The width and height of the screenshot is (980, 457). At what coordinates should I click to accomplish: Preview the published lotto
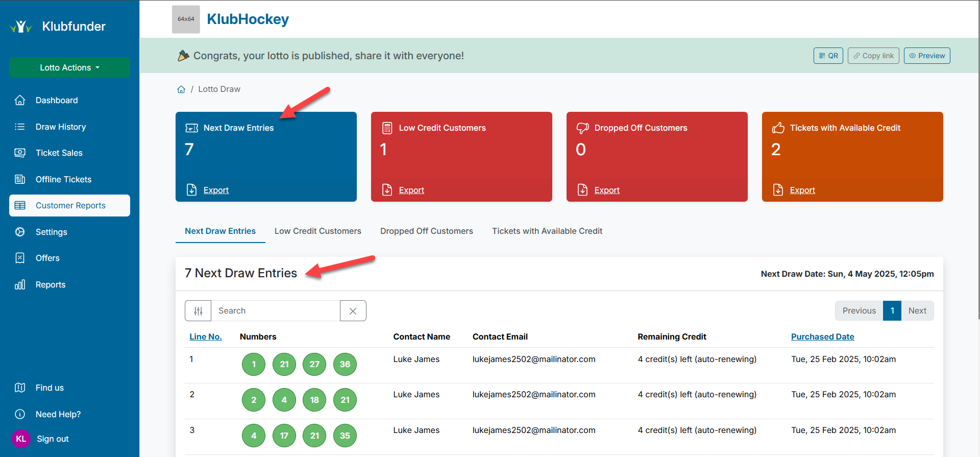tap(927, 56)
